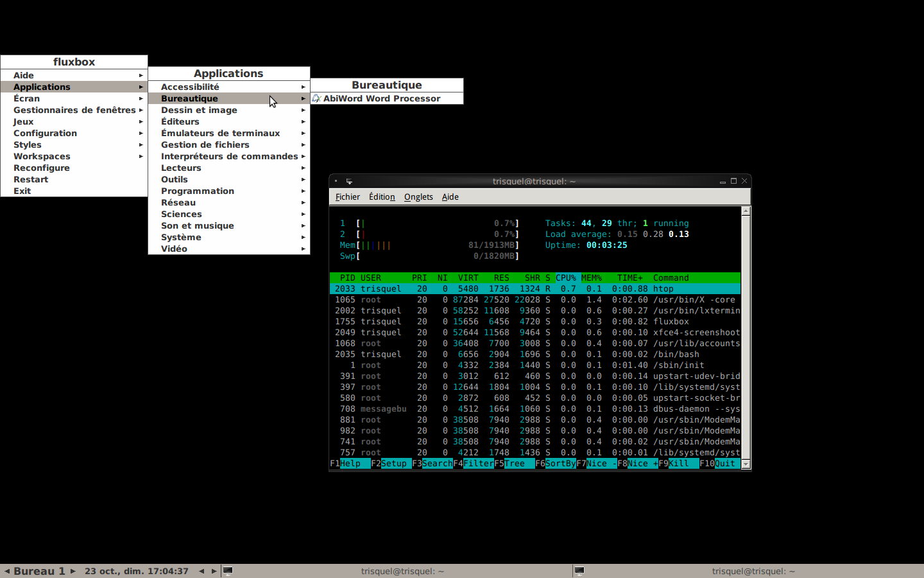The height and width of the screenshot is (578, 924).
Task: Open Émulateurs de terminaux submenu
Action: (x=229, y=133)
